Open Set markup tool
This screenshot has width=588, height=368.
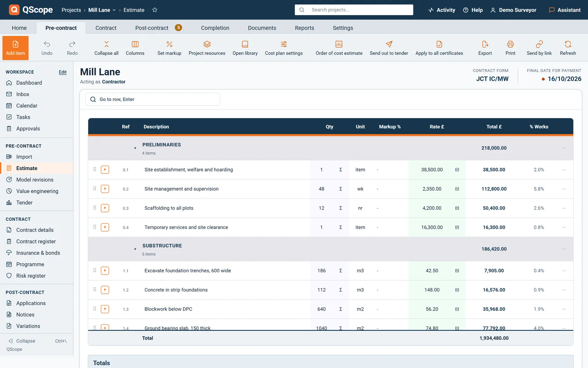(x=169, y=48)
